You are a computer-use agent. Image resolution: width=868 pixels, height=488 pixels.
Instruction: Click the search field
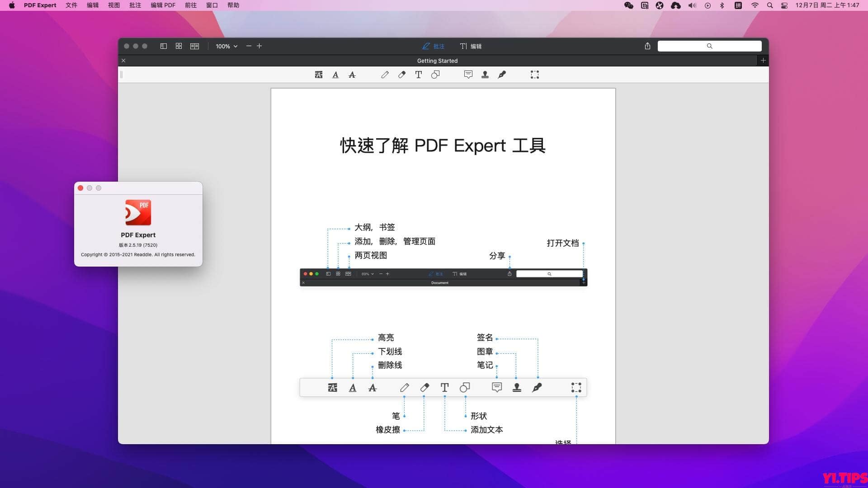(710, 46)
